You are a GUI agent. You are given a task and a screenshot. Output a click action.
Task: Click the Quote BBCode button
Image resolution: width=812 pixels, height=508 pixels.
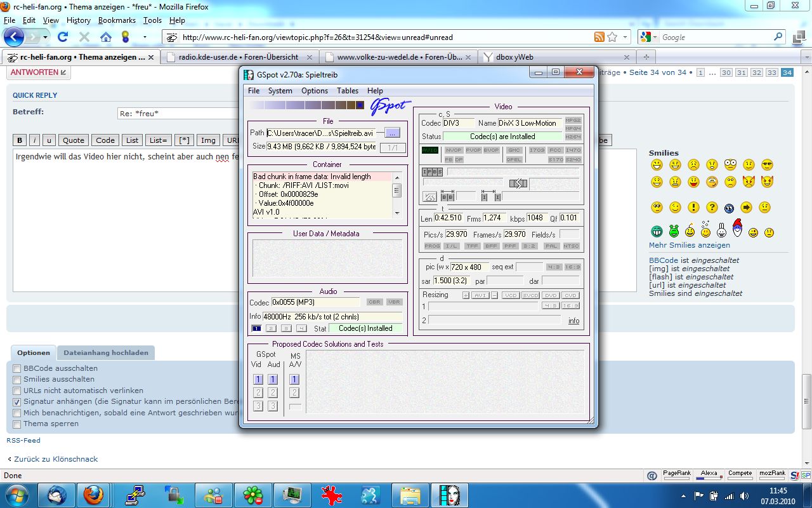tap(74, 140)
